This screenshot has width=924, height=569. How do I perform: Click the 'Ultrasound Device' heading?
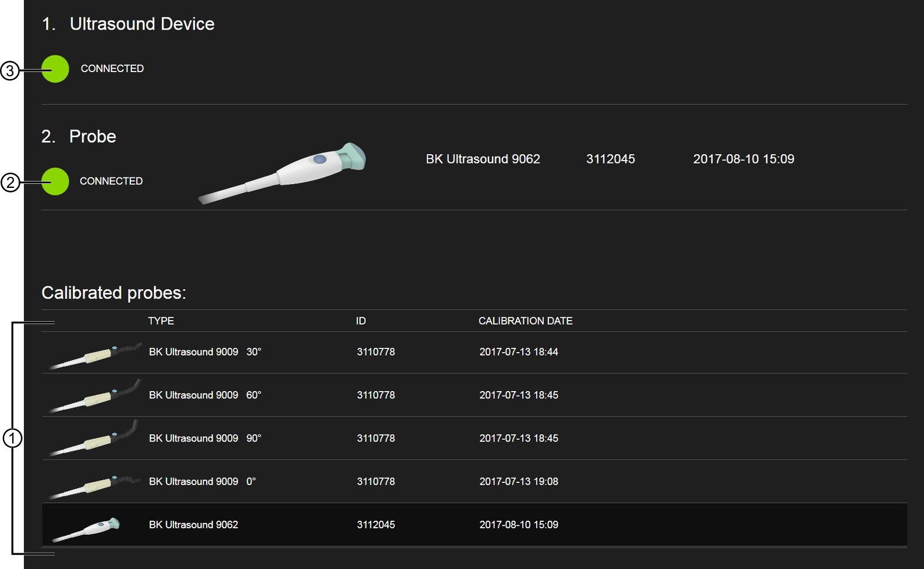142,24
